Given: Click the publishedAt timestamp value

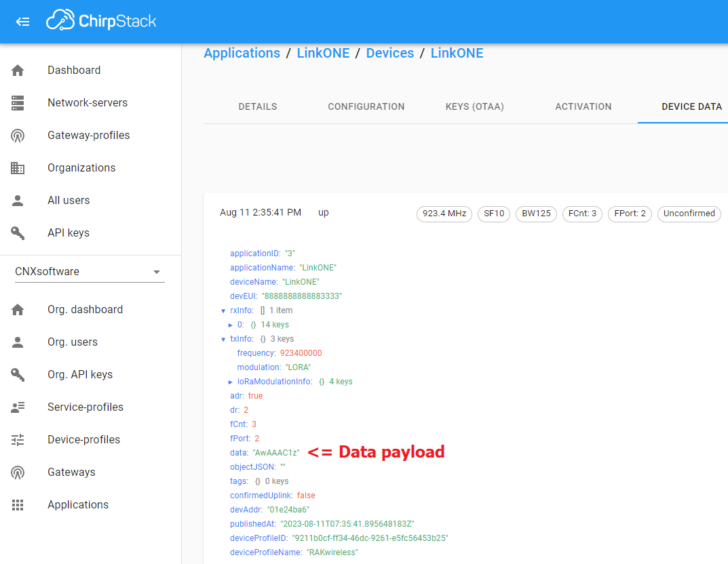Looking at the screenshot, I should 347,524.
